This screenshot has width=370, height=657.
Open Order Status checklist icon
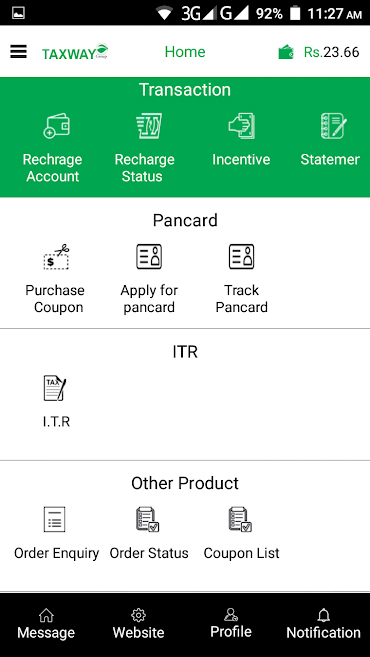(147, 519)
